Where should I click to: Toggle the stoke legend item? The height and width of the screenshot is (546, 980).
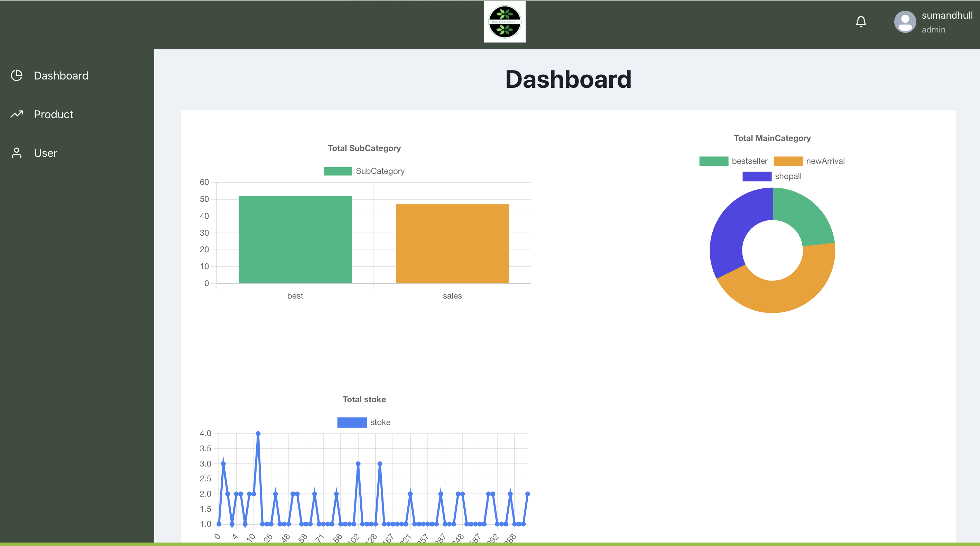[x=380, y=422]
